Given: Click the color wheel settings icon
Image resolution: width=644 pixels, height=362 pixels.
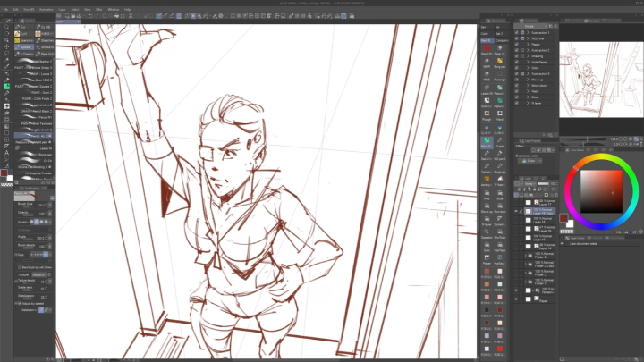Looking at the screenshot, I should [640, 232].
